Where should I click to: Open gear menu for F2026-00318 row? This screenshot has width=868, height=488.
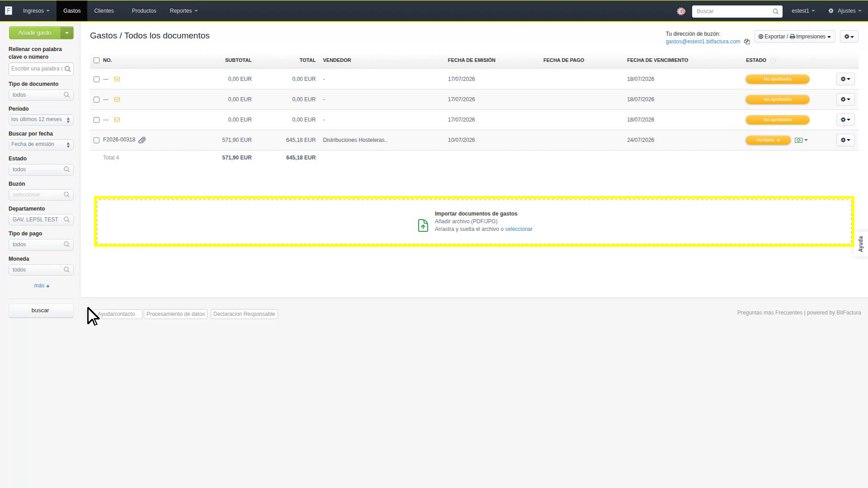pyautogui.click(x=845, y=140)
